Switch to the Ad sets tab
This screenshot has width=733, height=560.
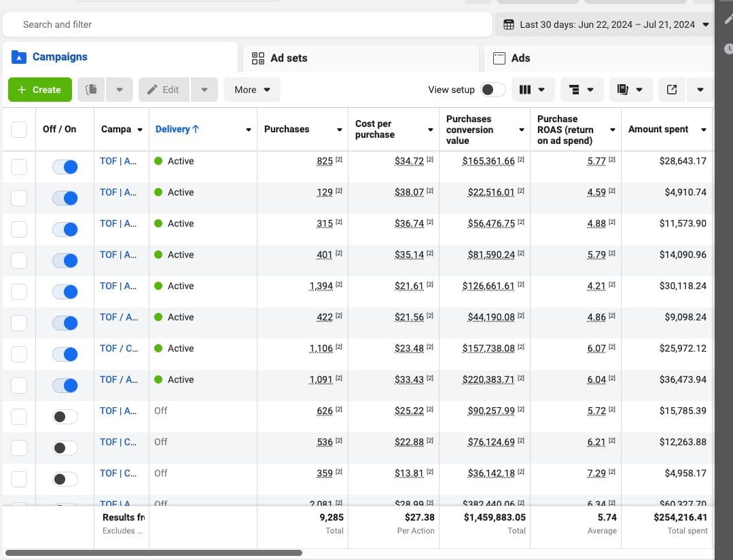(x=361, y=58)
